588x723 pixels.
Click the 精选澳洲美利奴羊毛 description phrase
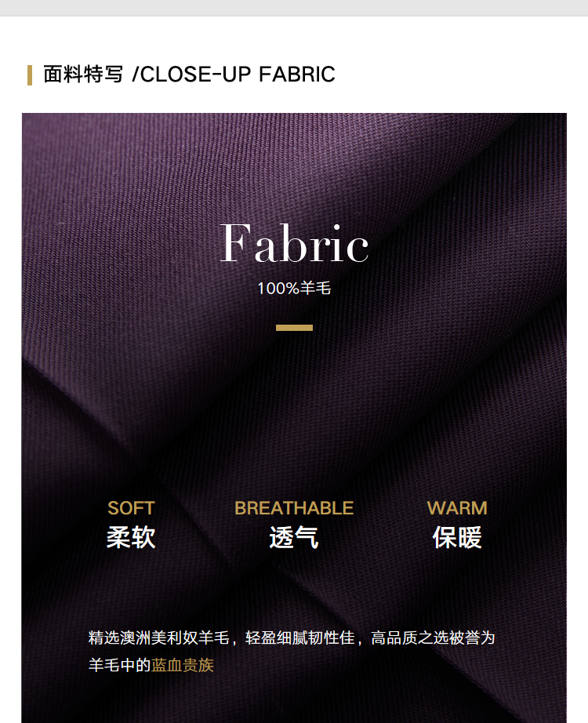click(158, 638)
